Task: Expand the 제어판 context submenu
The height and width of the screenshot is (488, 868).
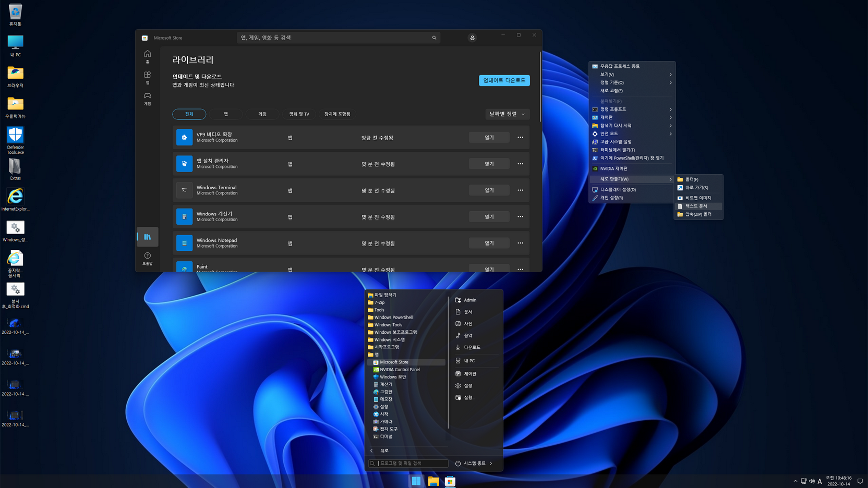Action: pos(632,117)
